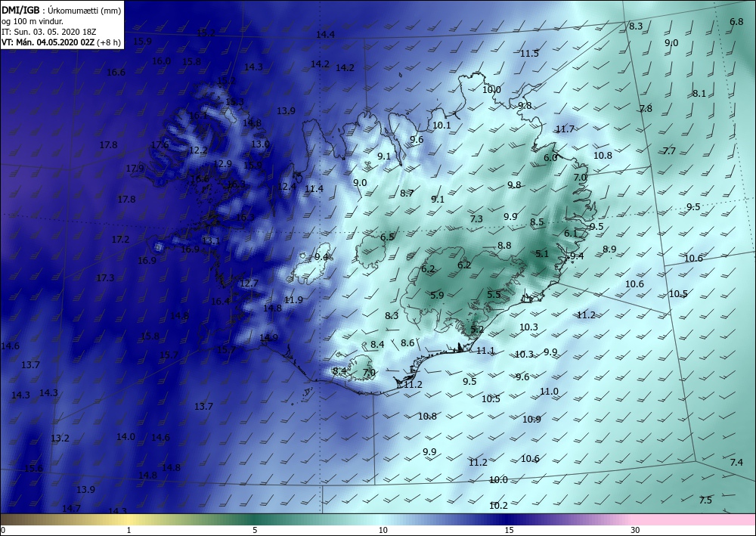Click the map value 12.4

click(x=287, y=187)
